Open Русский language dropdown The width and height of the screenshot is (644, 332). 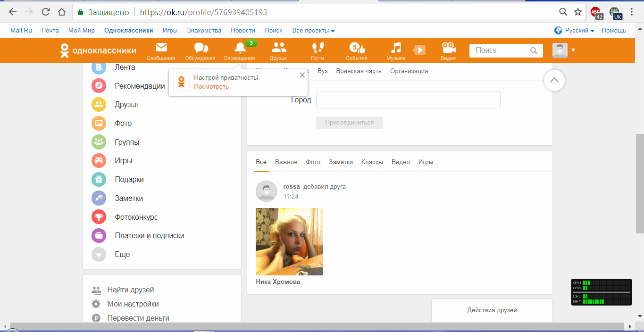click(x=574, y=30)
